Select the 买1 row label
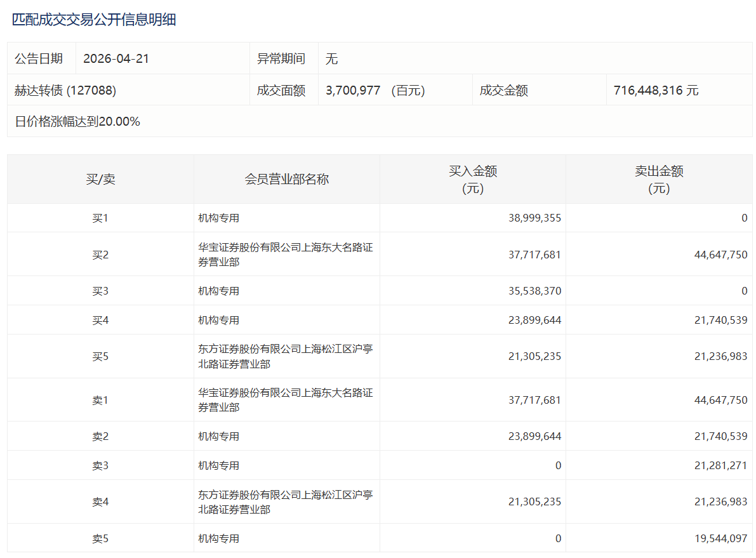 [x=100, y=218]
